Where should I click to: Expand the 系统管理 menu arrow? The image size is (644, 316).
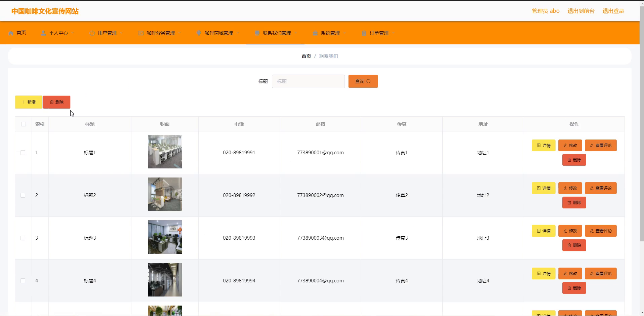345,33
